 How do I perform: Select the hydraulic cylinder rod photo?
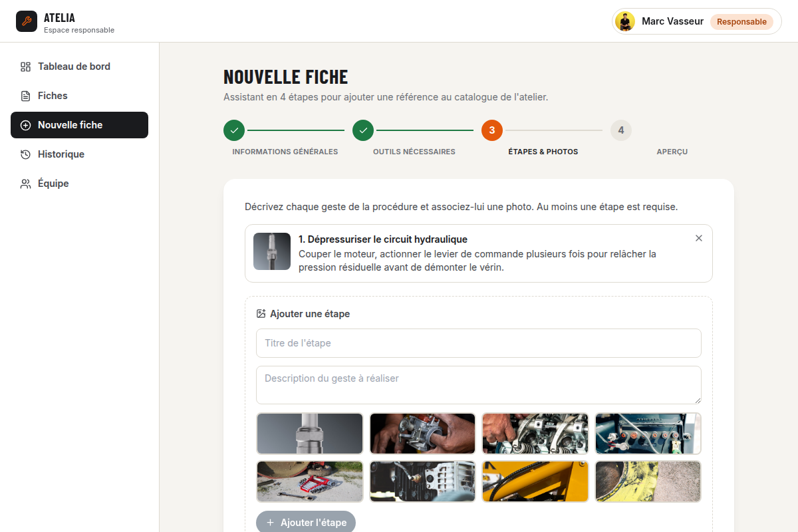click(x=310, y=434)
